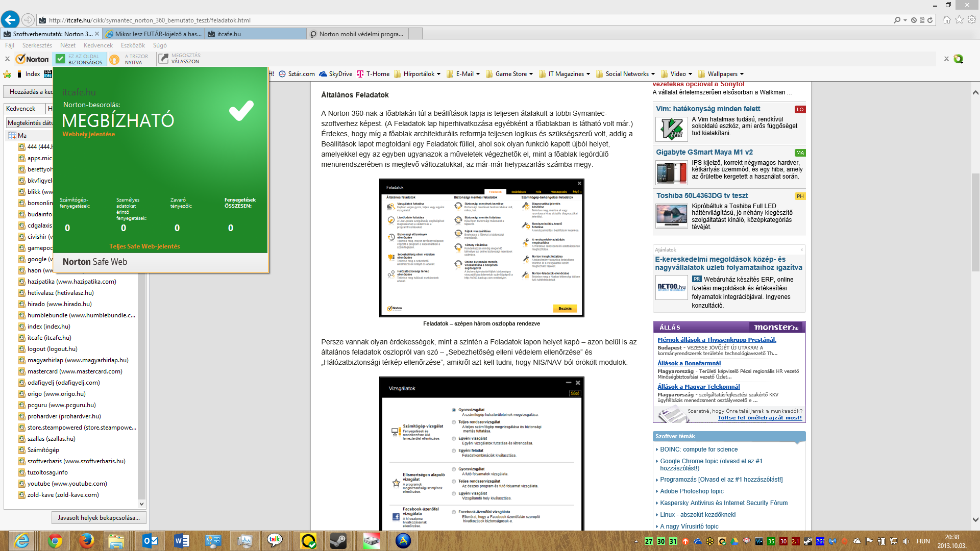Show hidden tray icons arrow
This screenshot has height=551, width=980.
click(x=636, y=541)
